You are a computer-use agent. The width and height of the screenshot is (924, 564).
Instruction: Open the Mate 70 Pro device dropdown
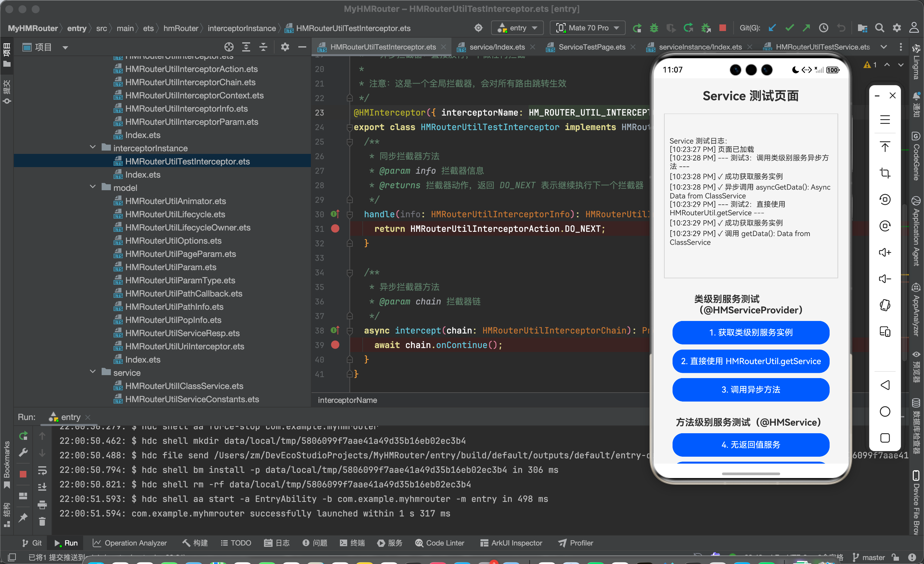click(588, 28)
